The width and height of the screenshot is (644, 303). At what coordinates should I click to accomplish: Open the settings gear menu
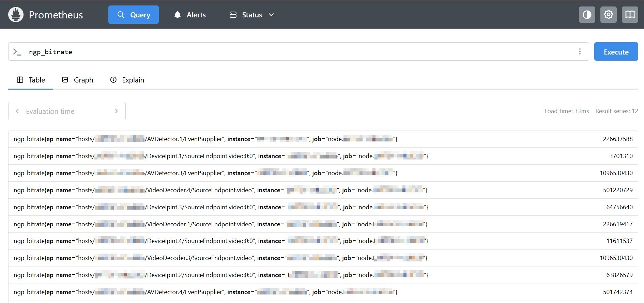(608, 15)
